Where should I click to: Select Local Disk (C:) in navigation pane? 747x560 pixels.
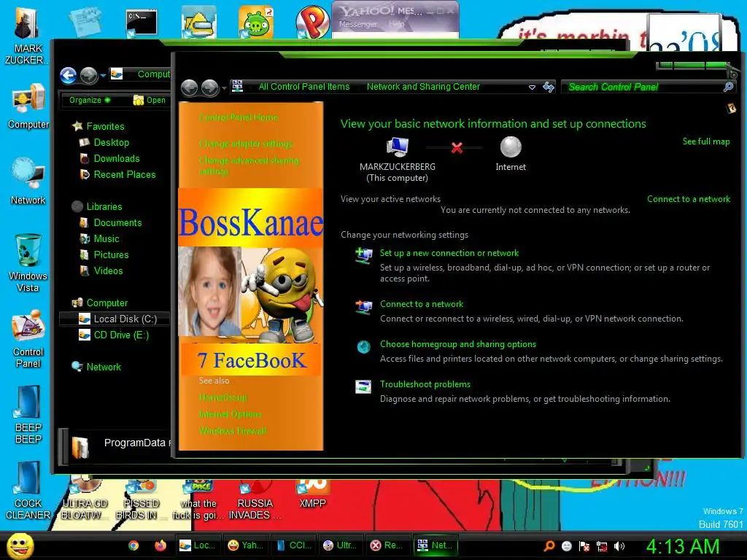(115, 319)
